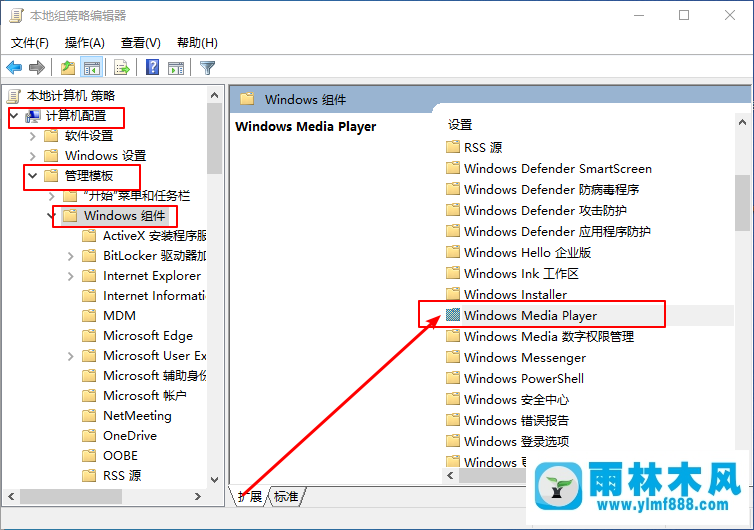Switch to the 标准 tab
Screen dimensions: 754x530
click(x=287, y=496)
